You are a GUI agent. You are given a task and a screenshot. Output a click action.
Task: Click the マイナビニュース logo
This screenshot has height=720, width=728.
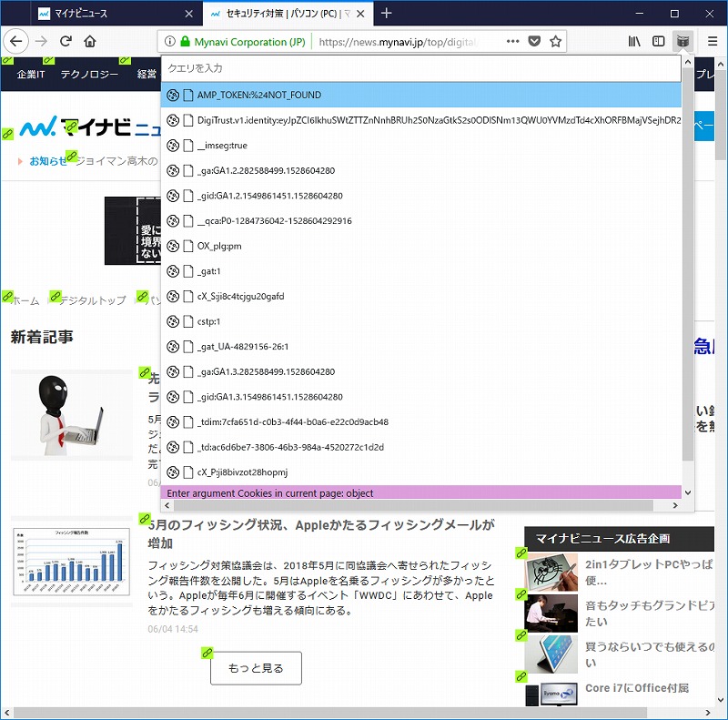pos(89,127)
